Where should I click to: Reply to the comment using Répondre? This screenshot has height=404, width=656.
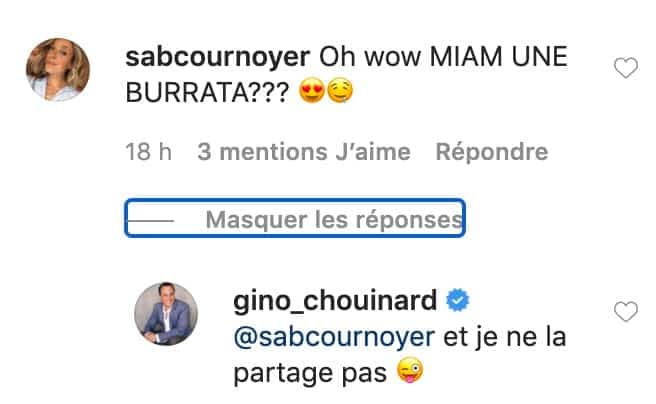pos(492,151)
